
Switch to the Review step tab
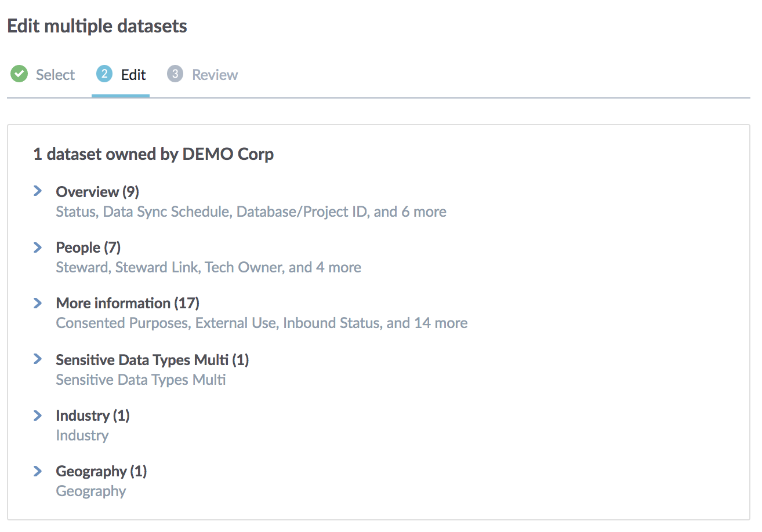tap(202, 75)
